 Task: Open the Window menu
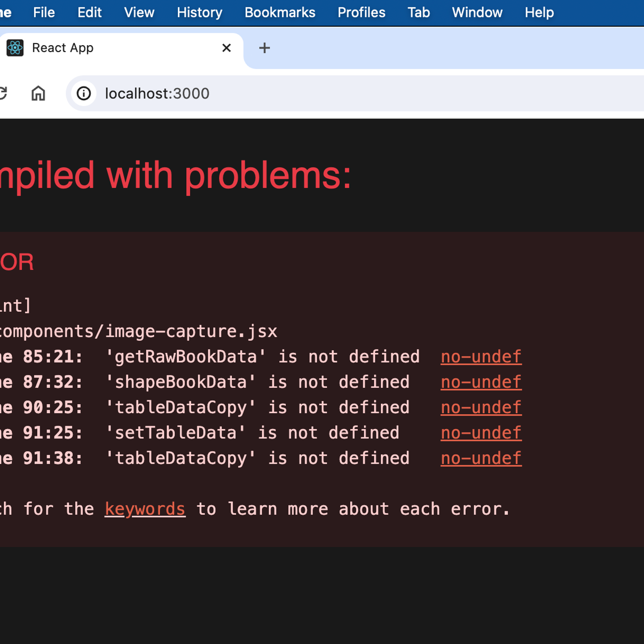pyautogui.click(x=477, y=12)
